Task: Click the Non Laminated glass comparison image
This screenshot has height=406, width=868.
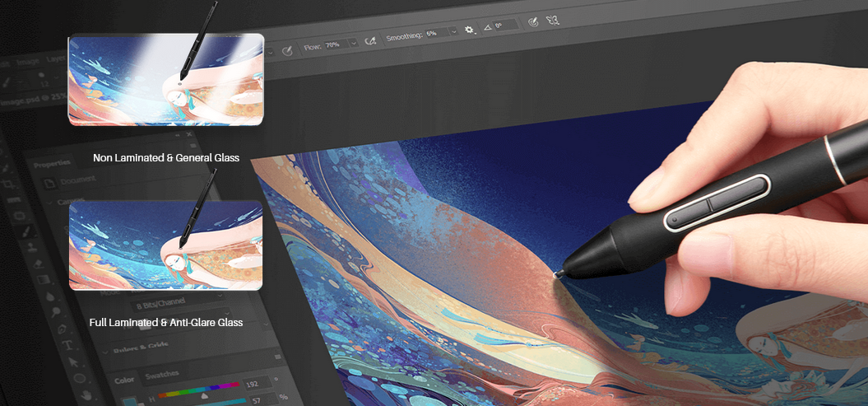Action: 165,79
